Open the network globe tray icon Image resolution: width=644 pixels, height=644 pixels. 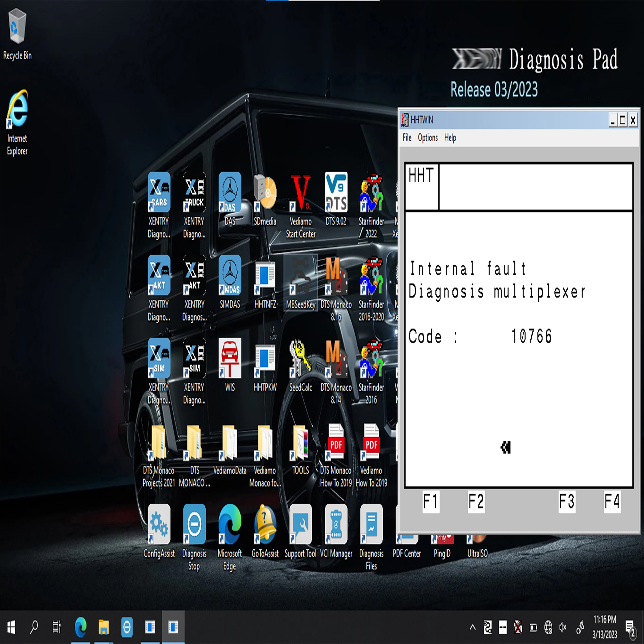coord(548,628)
